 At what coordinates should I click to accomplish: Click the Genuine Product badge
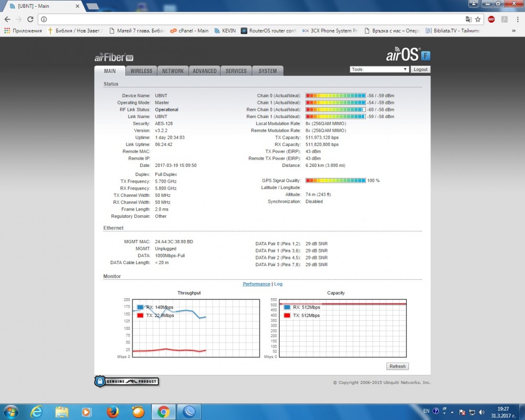tap(127, 381)
